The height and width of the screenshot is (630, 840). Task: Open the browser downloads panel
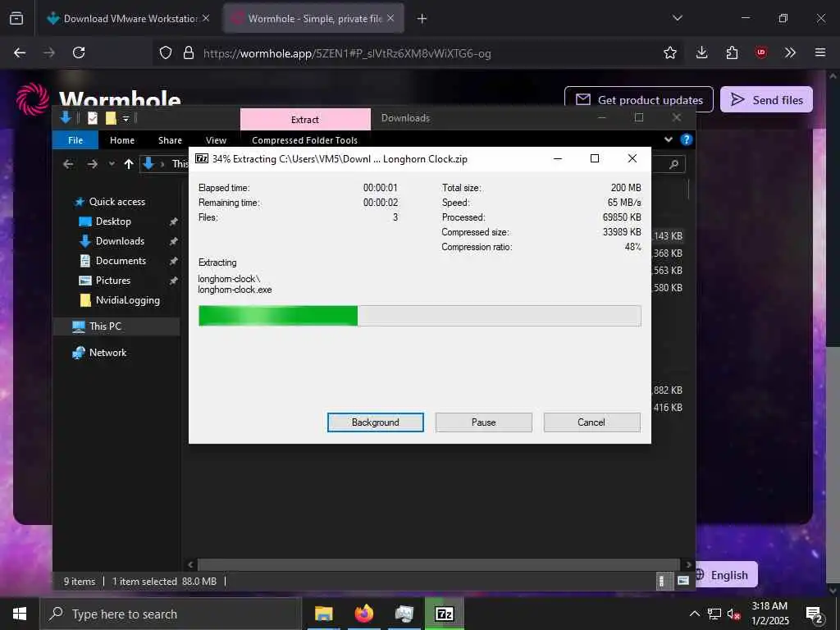point(702,52)
